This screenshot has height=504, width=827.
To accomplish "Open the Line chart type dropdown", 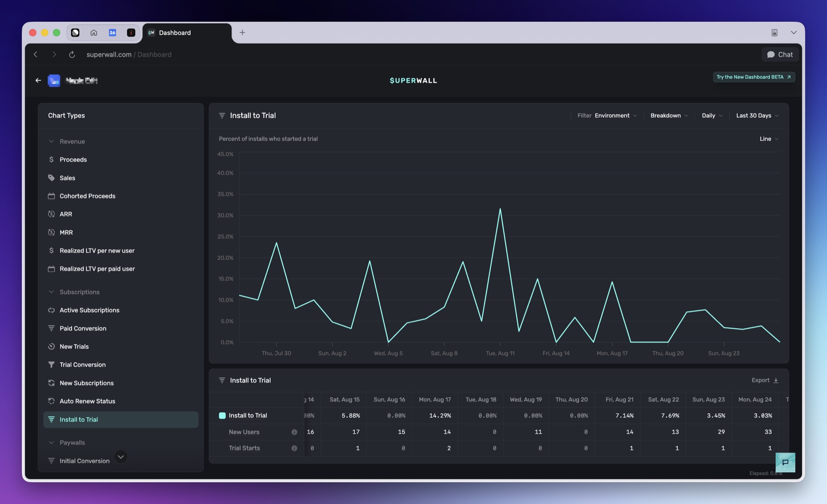I will coord(769,139).
